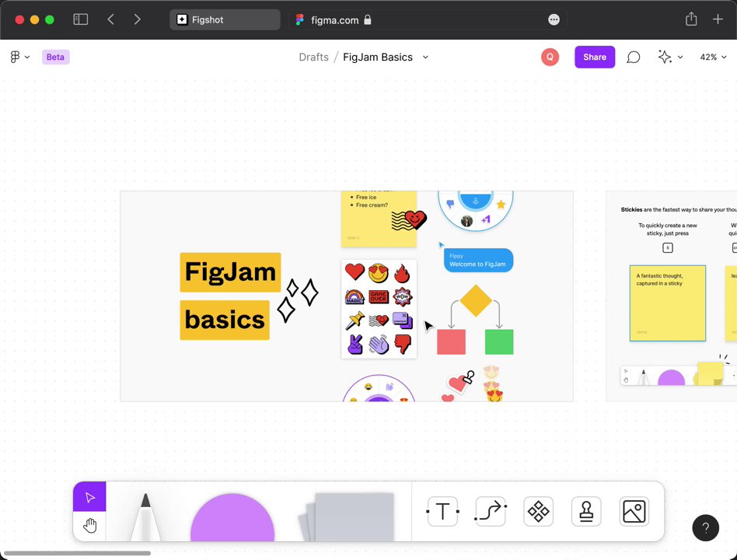Click the Q user avatar
Viewport: 737px width, 560px height.
click(x=550, y=57)
